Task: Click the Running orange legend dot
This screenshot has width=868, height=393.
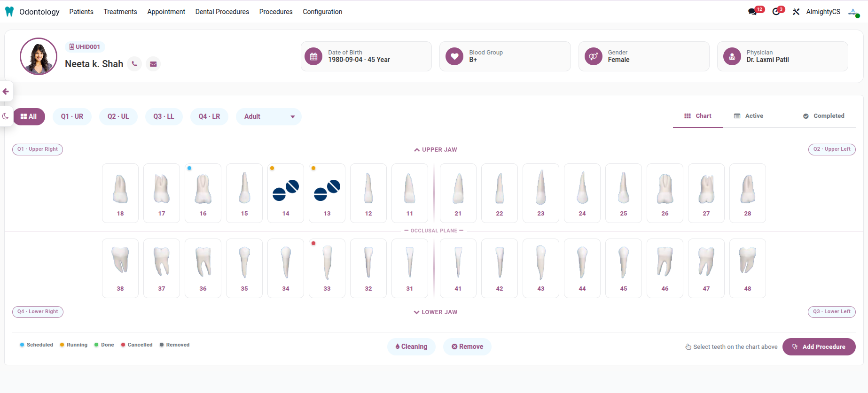Action: [x=62, y=345]
